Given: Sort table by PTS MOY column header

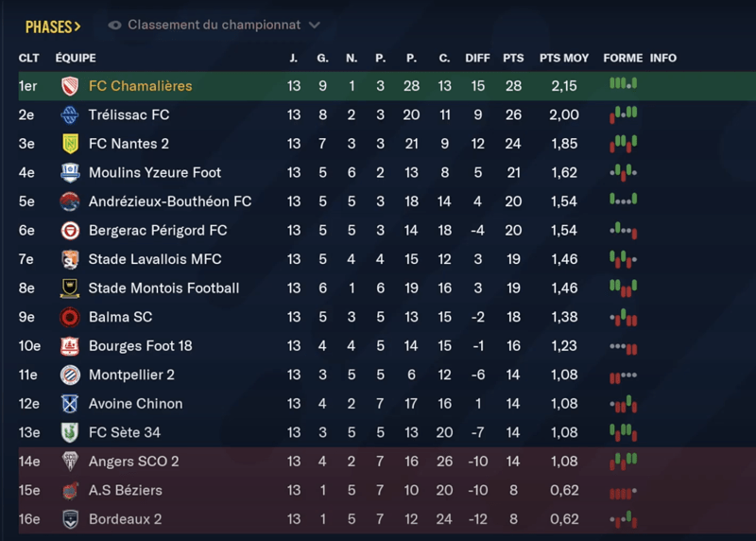Looking at the screenshot, I should coord(564,58).
